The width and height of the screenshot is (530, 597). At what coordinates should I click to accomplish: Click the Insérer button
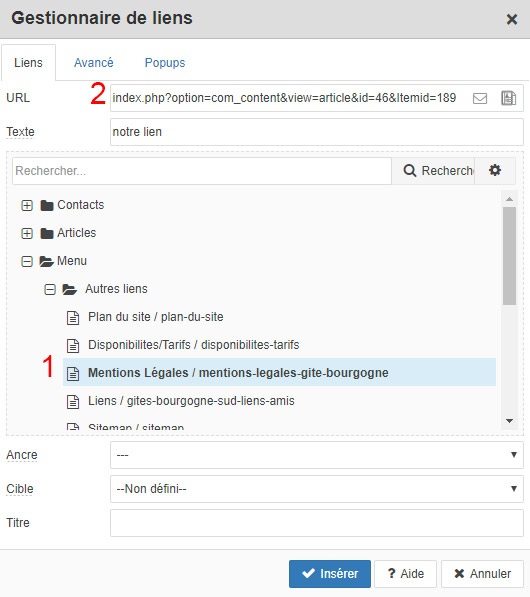coord(330,573)
